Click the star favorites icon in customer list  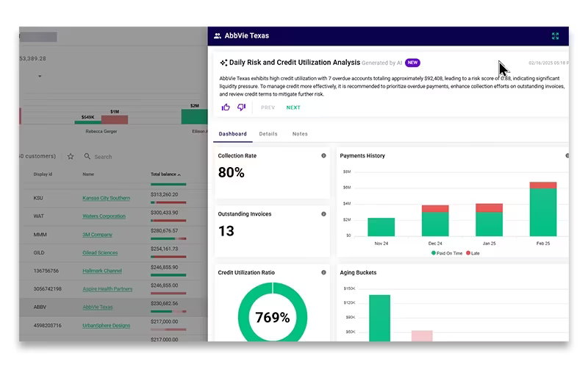tap(71, 157)
